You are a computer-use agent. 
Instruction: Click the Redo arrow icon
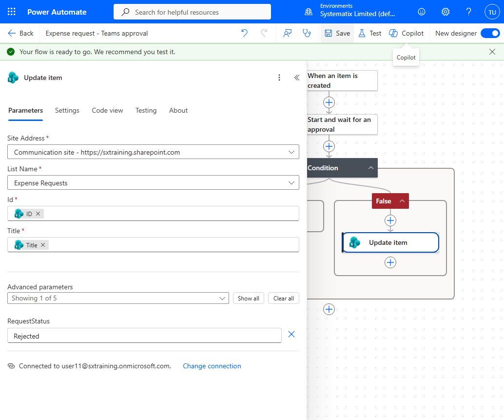pos(264,33)
